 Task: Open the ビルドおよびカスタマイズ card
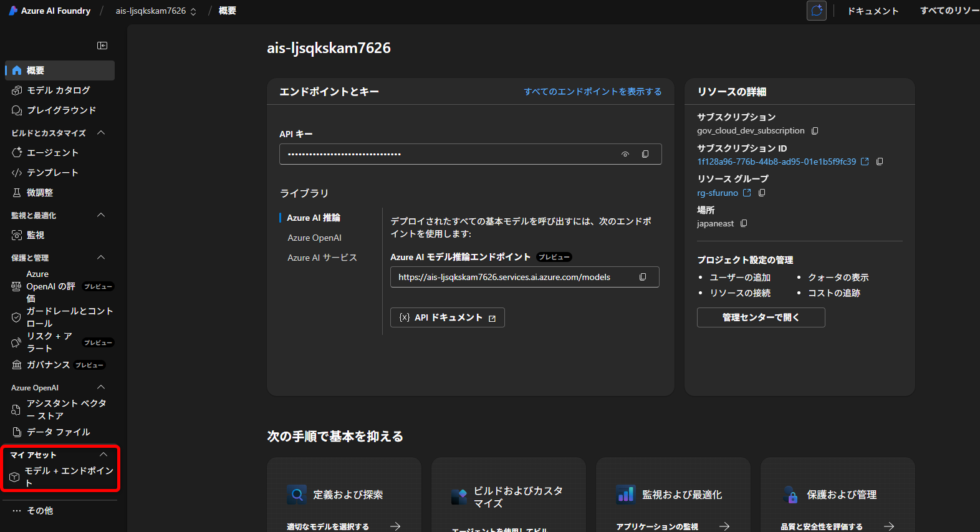coord(509,495)
